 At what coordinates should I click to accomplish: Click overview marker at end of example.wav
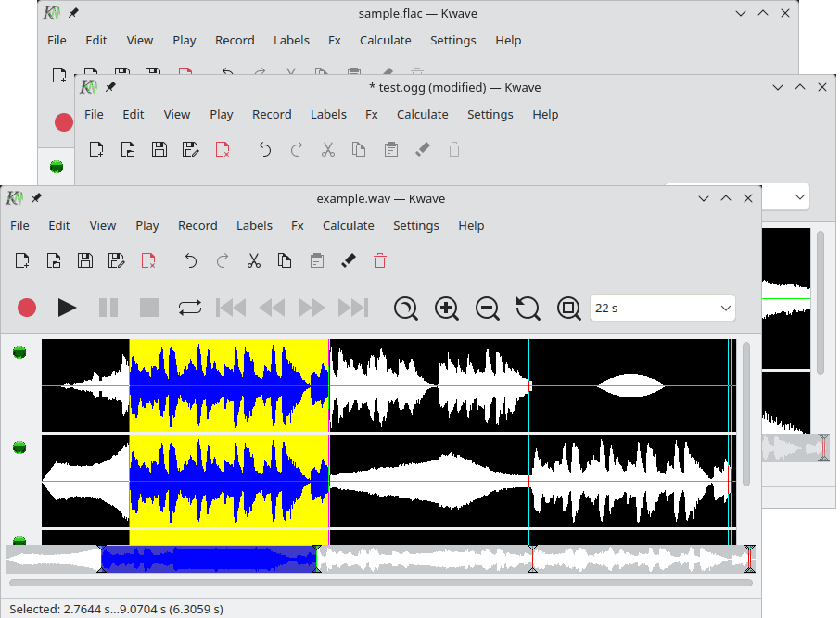749,559
